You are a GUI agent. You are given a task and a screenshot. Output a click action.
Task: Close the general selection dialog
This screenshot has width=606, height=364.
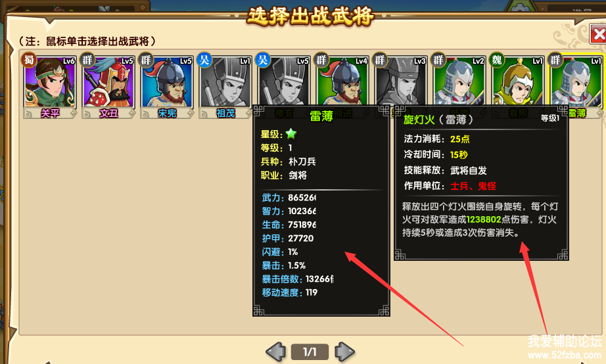pos(598,34)
